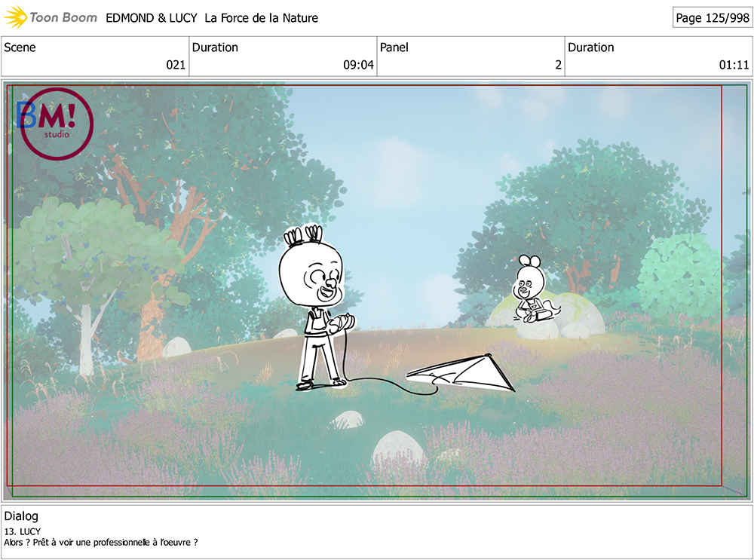Select the dialog line "Alors ? Prêt à voir..."
This screenshot has height=560, width=754.
pyautogui.click(x=101, y=542)
